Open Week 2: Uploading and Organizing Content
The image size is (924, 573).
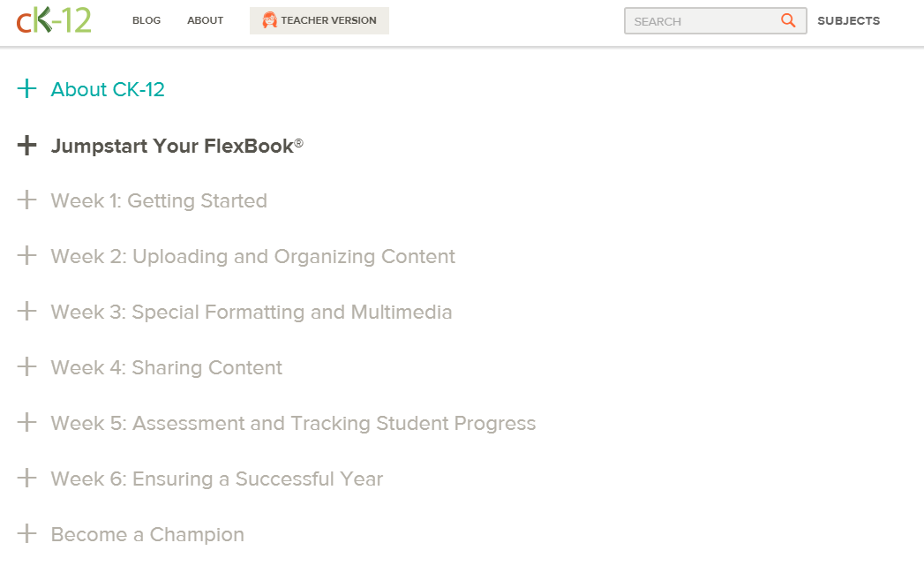(x=252, y=256)
